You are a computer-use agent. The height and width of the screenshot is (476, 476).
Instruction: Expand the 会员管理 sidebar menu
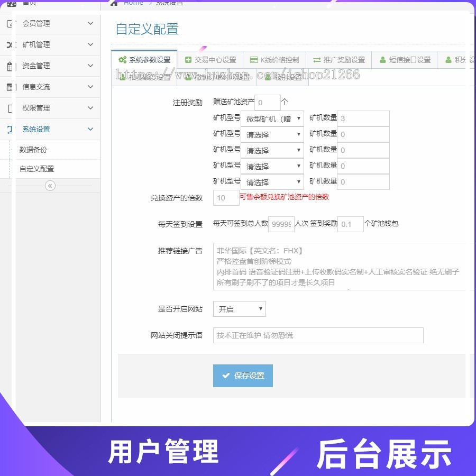pyautogui.click(x=53, y=23)
